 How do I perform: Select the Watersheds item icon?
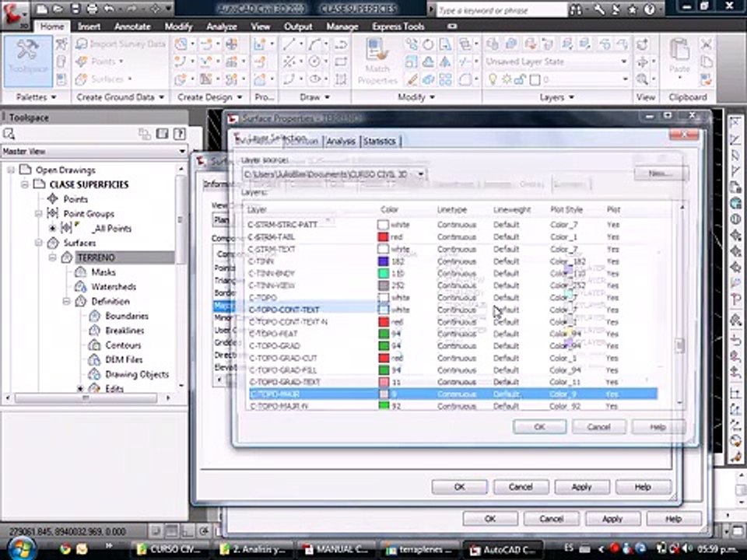click(80, 287)
